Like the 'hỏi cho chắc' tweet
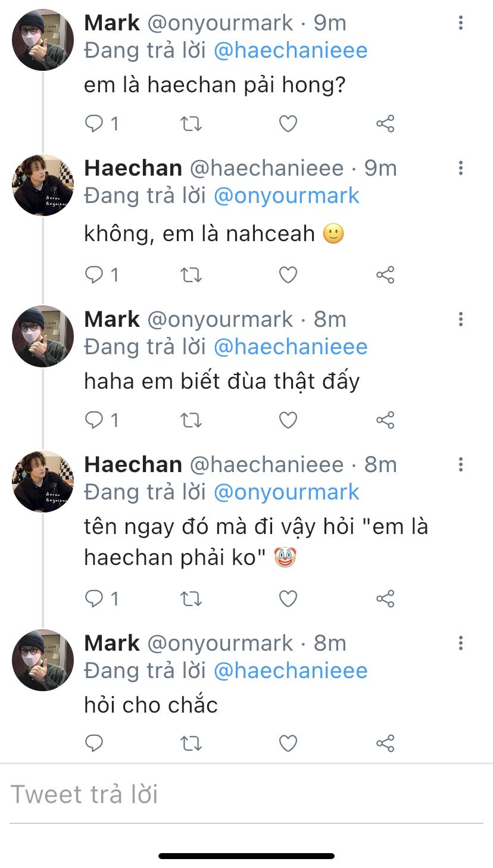The height and width of the screenshot is (868, 493). coord(288,744)
